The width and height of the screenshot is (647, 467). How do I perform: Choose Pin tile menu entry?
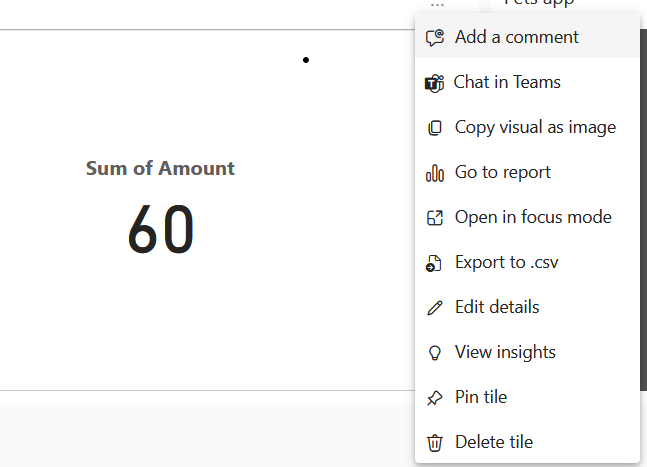pyautogui.click(x=527, y=397)
